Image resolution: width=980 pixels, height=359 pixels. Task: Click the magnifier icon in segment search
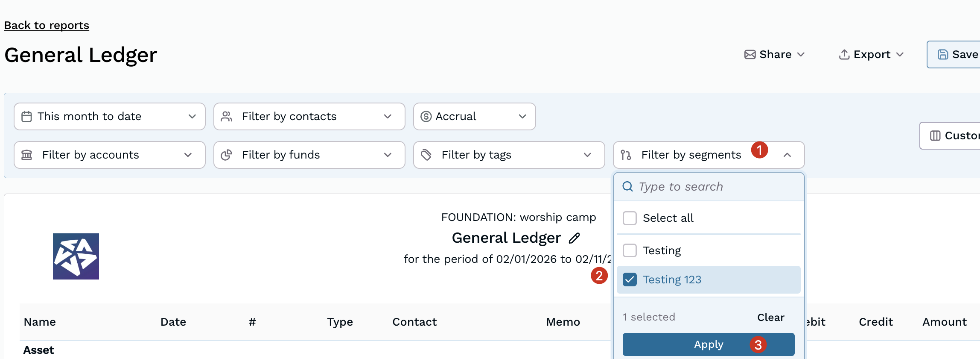tap(627, 186)
